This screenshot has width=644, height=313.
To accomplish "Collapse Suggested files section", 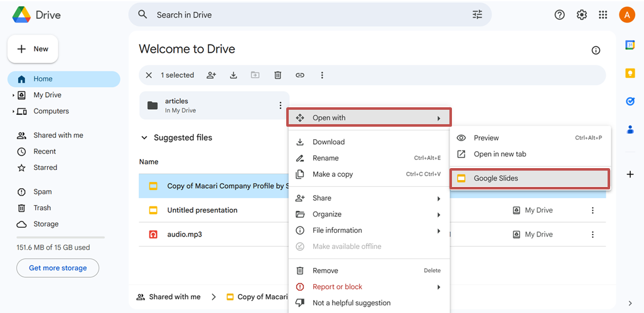I will click(144, 138).
